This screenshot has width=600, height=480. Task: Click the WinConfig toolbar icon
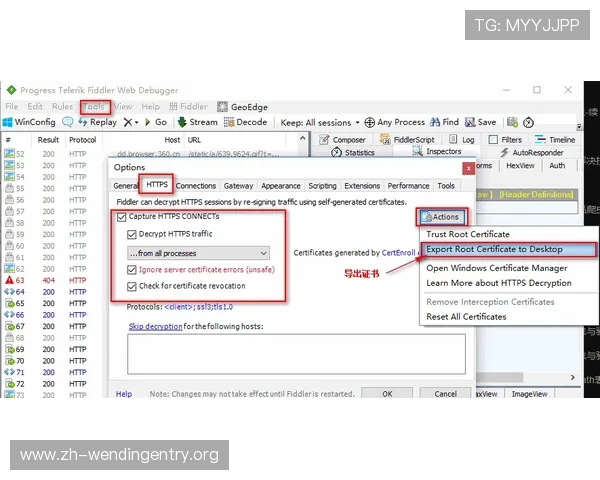point(8,122)
